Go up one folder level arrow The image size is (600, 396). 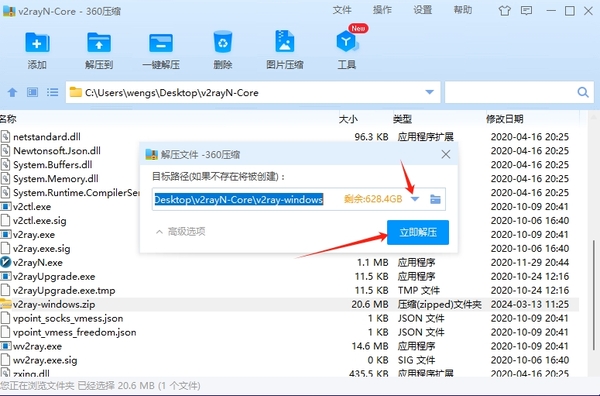click(13, 92)
